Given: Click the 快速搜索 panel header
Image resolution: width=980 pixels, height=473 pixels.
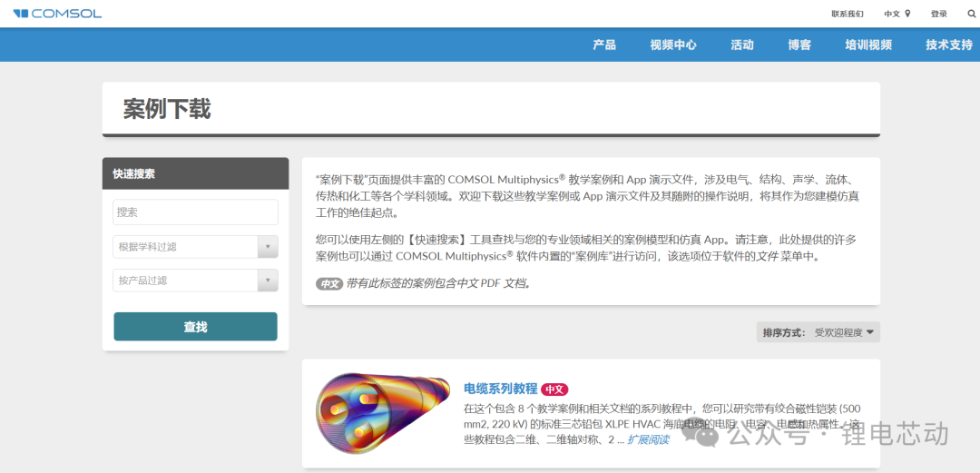Looking at the screenshot, I should (x=196, y=173).
